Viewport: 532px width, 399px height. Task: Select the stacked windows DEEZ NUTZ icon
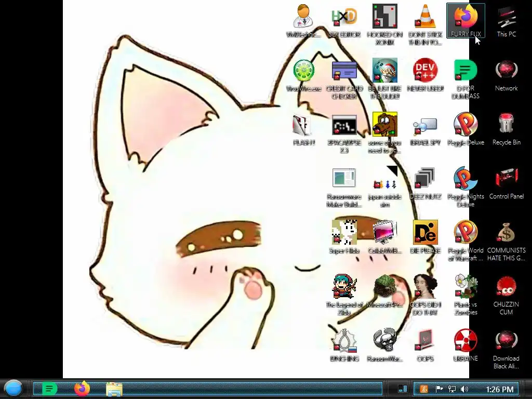[425, 183]
